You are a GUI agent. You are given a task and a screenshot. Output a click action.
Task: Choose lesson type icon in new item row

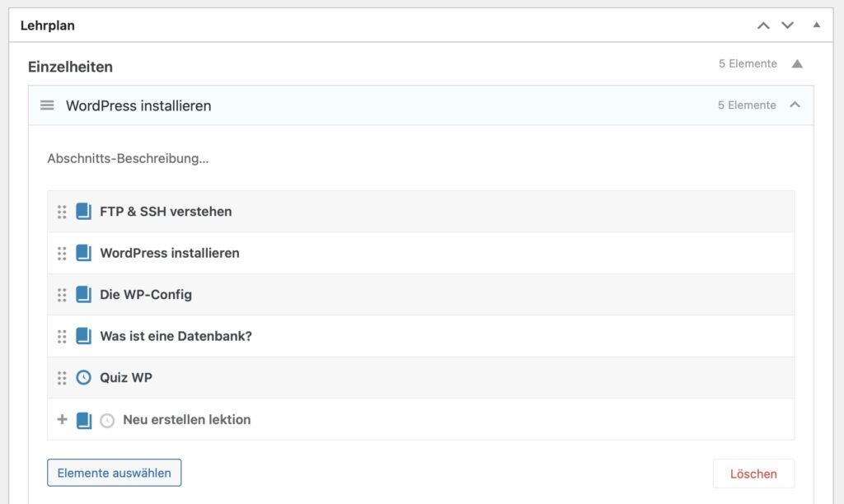(x=84, y=420)
